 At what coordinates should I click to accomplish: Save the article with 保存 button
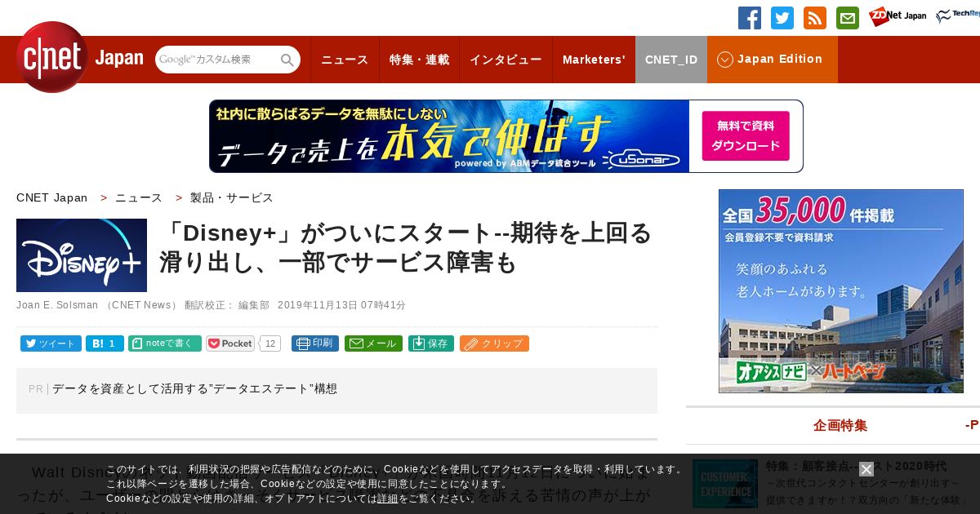click(431, 343)
